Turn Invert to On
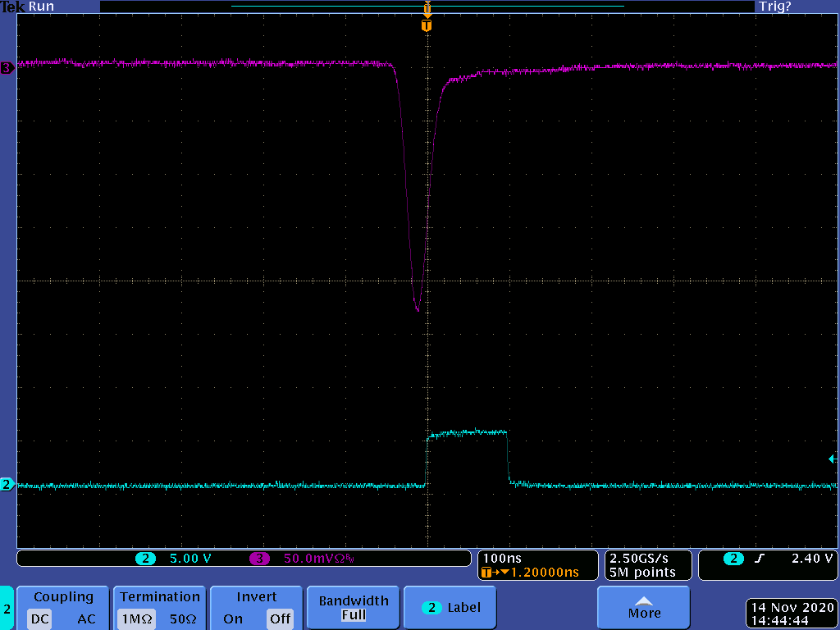Viewport: 840px width, 630px height. pos(233,619)
